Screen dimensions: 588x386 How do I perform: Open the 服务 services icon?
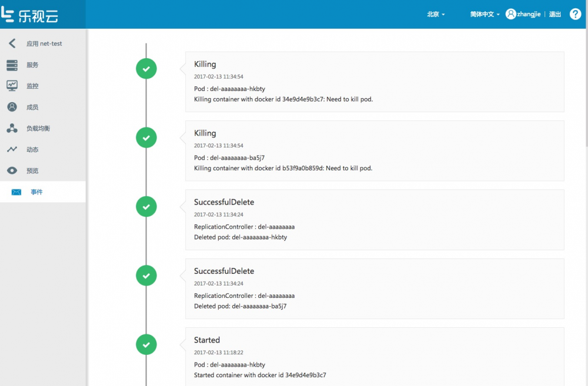click(12, 65)
